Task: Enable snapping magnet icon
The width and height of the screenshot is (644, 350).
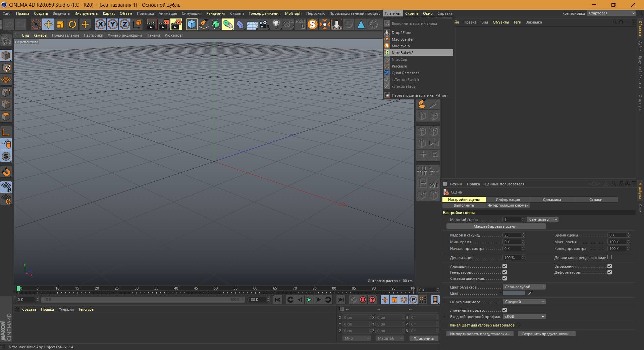Action: pos(6,172)
